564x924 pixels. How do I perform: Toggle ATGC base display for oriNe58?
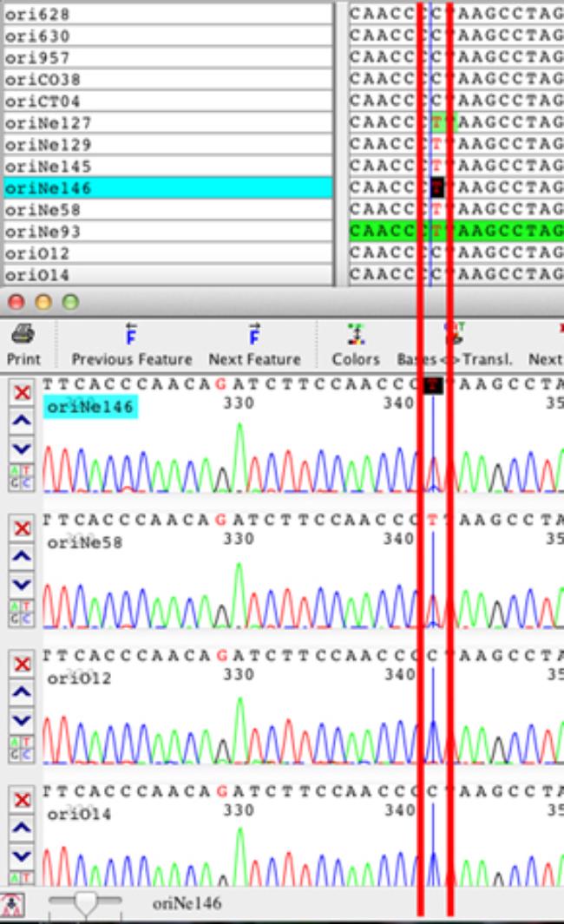pos(22,615)
